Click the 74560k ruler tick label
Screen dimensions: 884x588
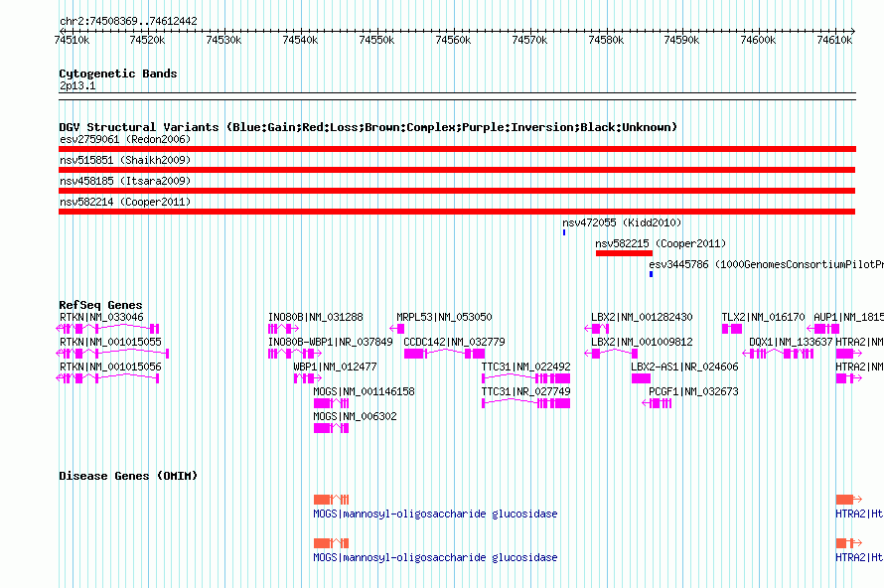click(453, 40)
